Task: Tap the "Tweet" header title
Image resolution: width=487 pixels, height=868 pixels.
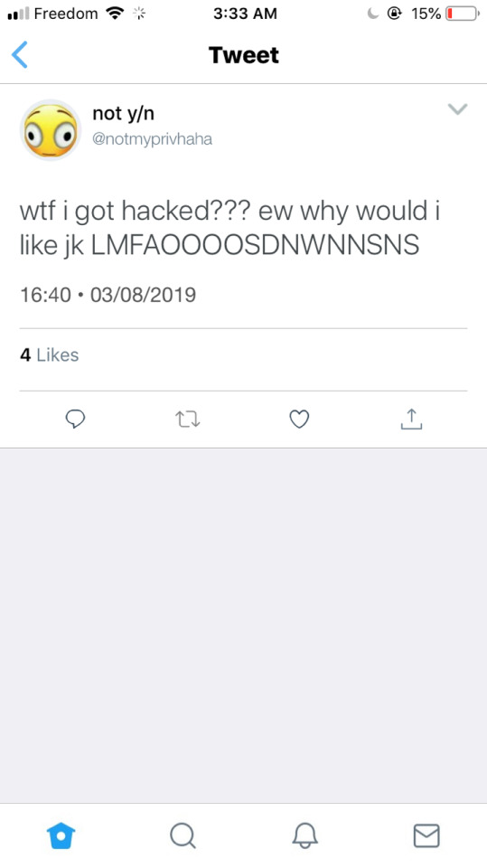Action: (244, 55)
